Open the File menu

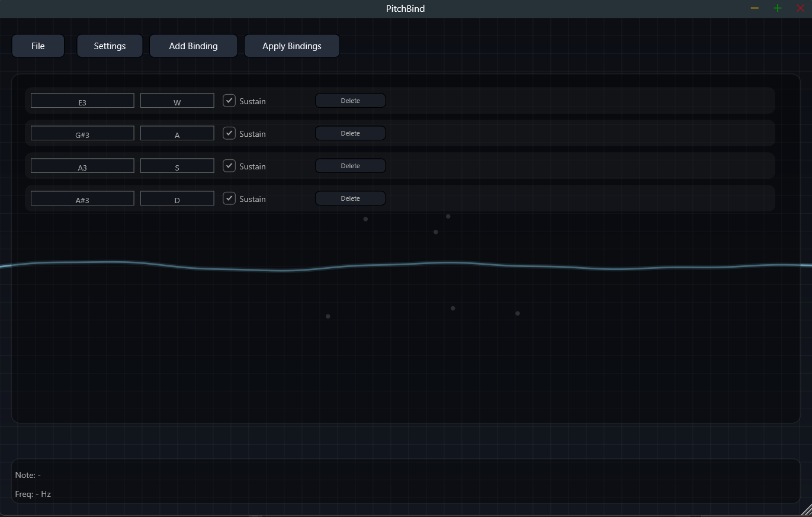coord(37,46)
